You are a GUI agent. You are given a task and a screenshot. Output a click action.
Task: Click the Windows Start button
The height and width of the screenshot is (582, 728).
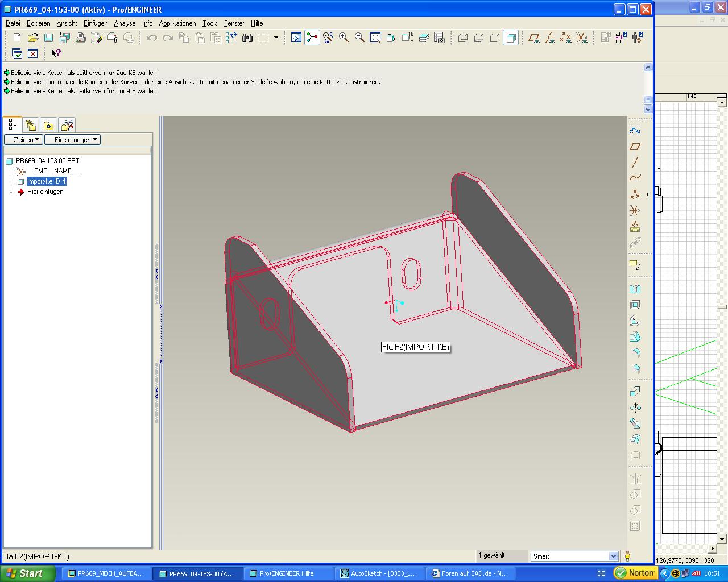click(x=27, y=573)
